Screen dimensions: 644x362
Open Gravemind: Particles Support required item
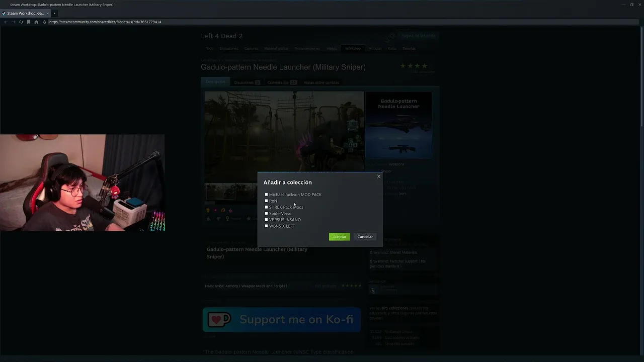click(398, 263)
